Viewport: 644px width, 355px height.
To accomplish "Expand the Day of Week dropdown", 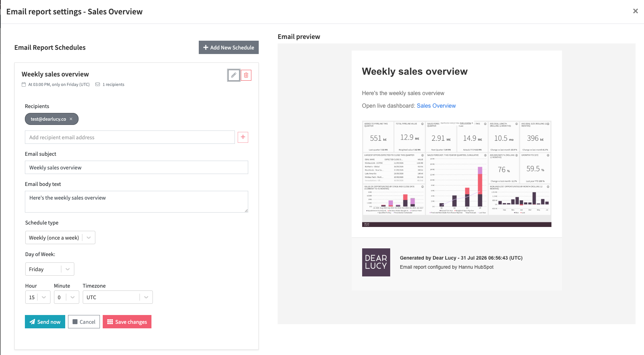I will point(50,269).
